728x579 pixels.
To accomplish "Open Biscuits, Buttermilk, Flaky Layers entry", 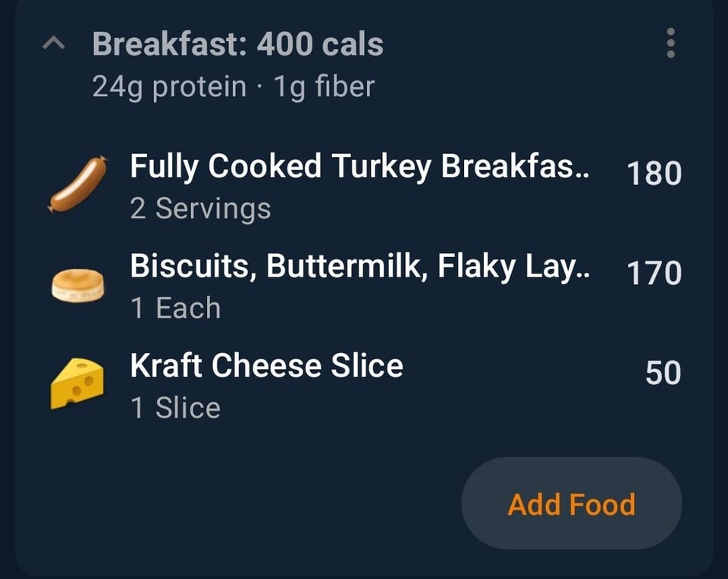I will pos(359,266).
